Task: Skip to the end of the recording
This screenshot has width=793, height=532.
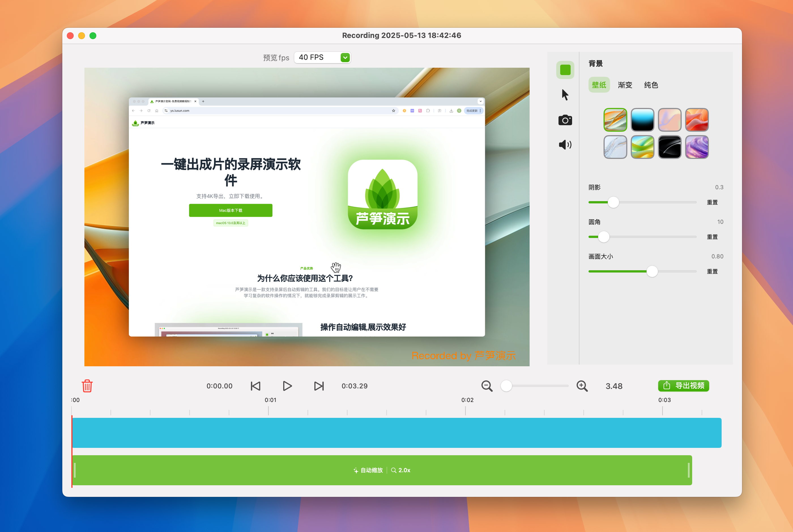Action: [319, 386]
